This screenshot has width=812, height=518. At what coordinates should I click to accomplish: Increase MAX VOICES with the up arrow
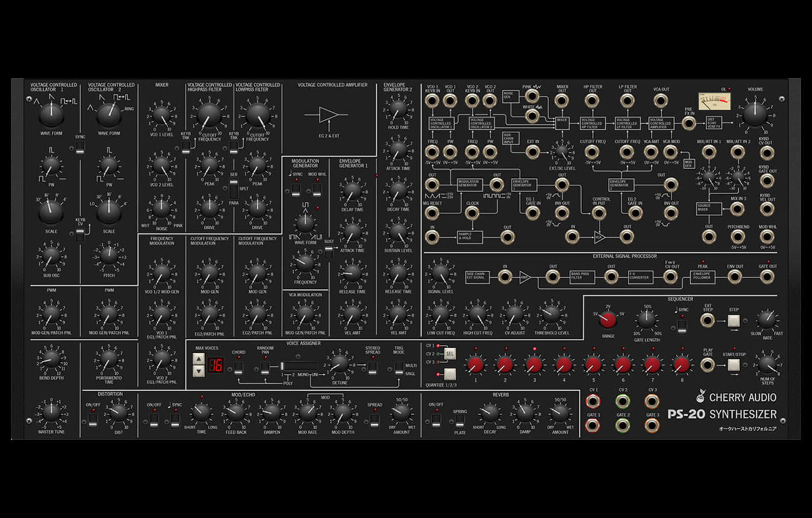click(x=199, y=359)
